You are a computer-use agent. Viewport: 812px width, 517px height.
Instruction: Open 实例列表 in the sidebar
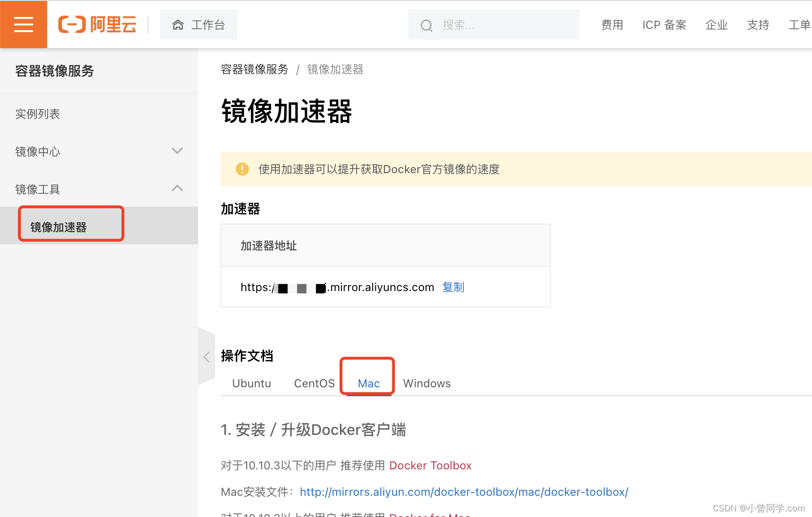[38, 114]
